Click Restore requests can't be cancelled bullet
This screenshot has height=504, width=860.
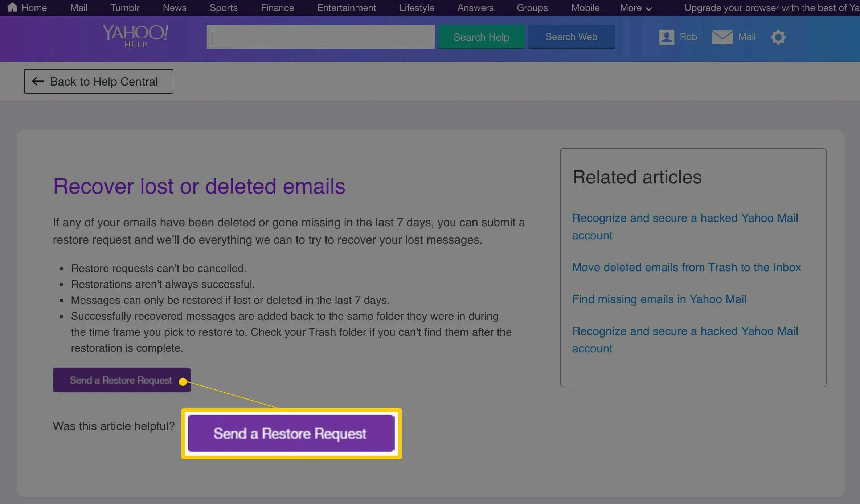(x=159, y=268)
